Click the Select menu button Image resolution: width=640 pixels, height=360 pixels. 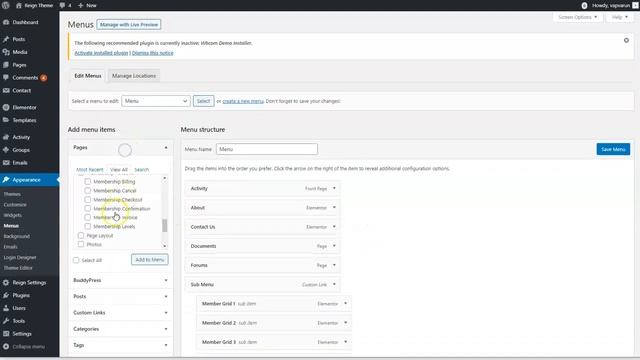pos(203,101)
